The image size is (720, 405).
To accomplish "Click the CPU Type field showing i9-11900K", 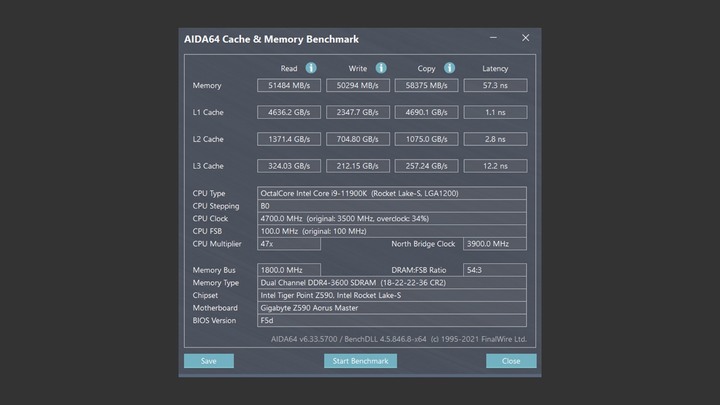I will (392, 193).
